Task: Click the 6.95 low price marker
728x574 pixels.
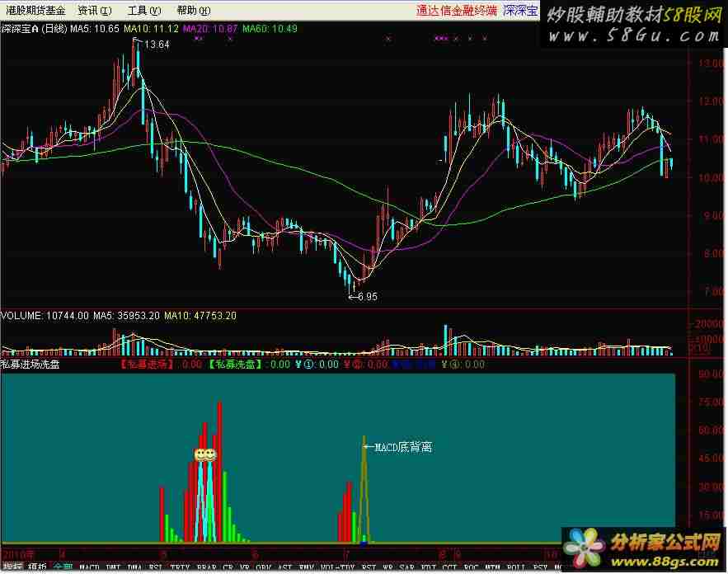Action: tap(367, 296)
